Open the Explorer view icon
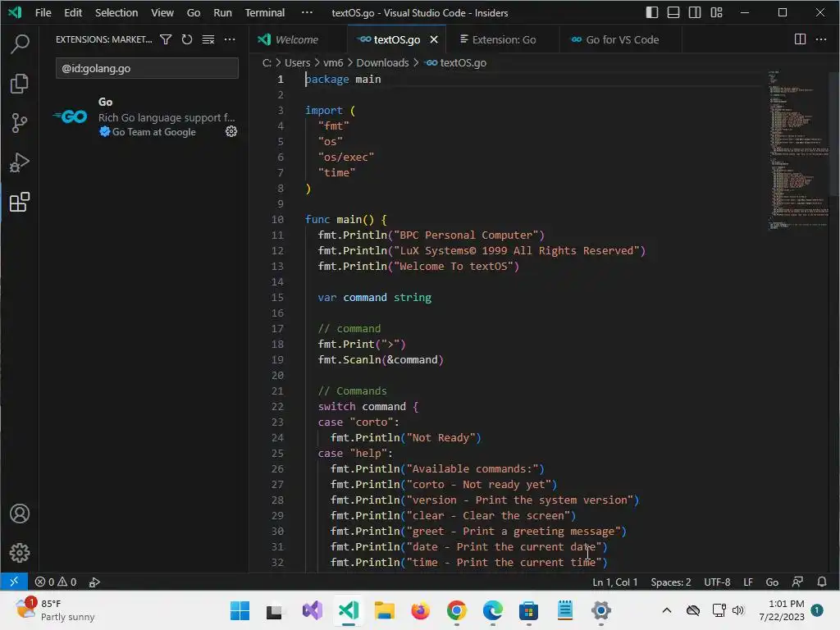 (20, 83)
